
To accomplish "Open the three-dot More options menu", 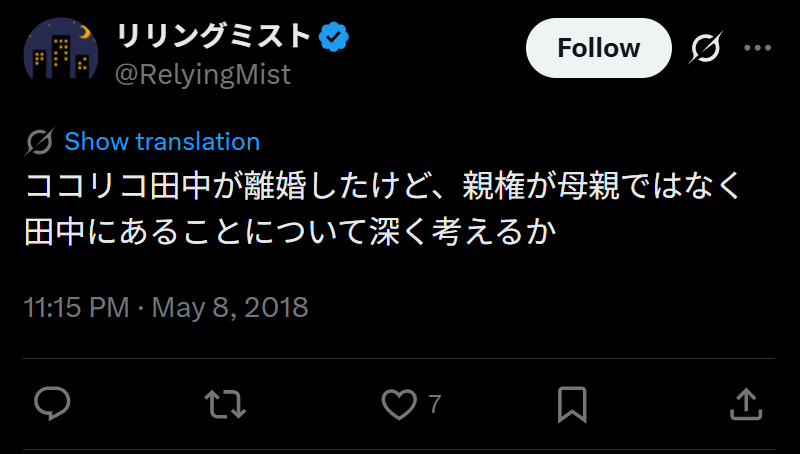I will click(x=758, y=48).
